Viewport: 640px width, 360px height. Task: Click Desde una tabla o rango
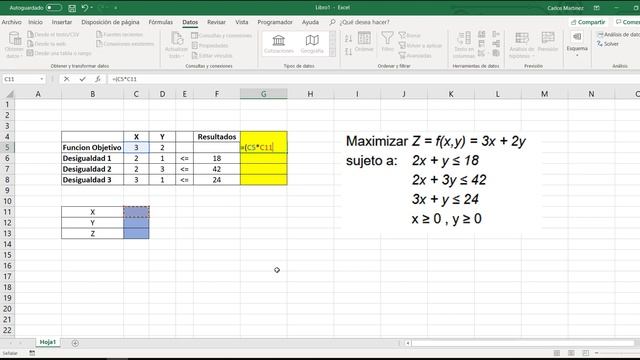tap(59, 53)
